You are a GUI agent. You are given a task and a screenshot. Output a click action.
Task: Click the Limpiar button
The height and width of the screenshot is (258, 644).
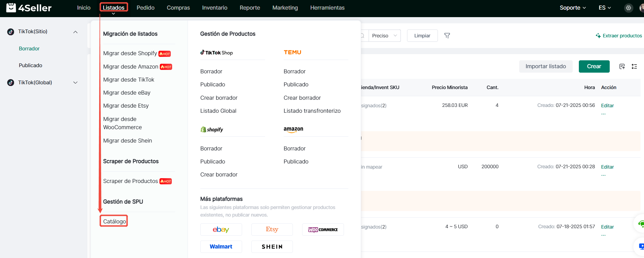(x=422, y=36)
